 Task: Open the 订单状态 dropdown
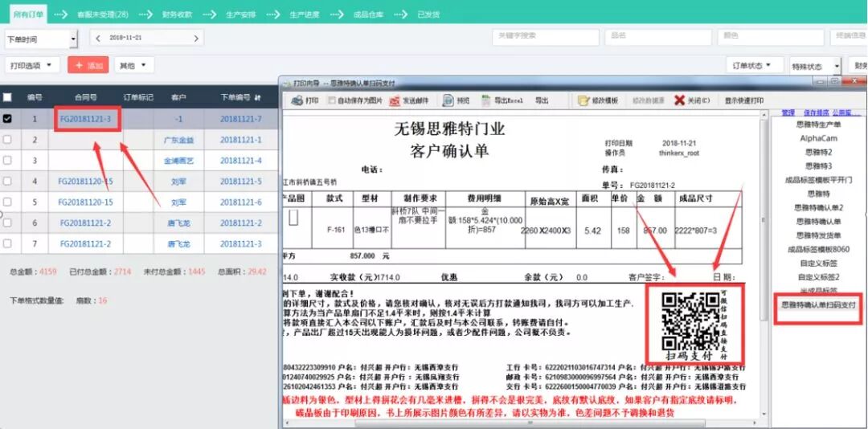pos(755,65)
